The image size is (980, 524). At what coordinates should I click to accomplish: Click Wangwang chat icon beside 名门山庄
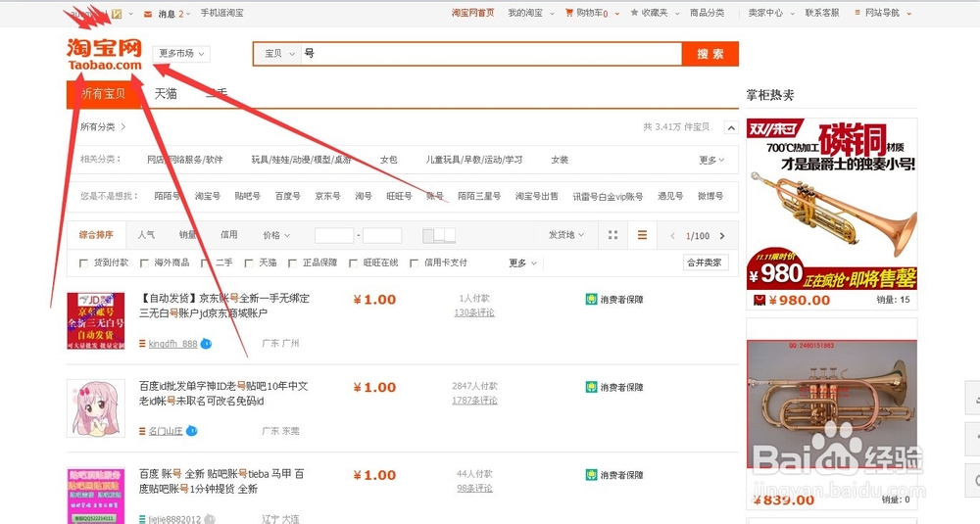[192, 431]
